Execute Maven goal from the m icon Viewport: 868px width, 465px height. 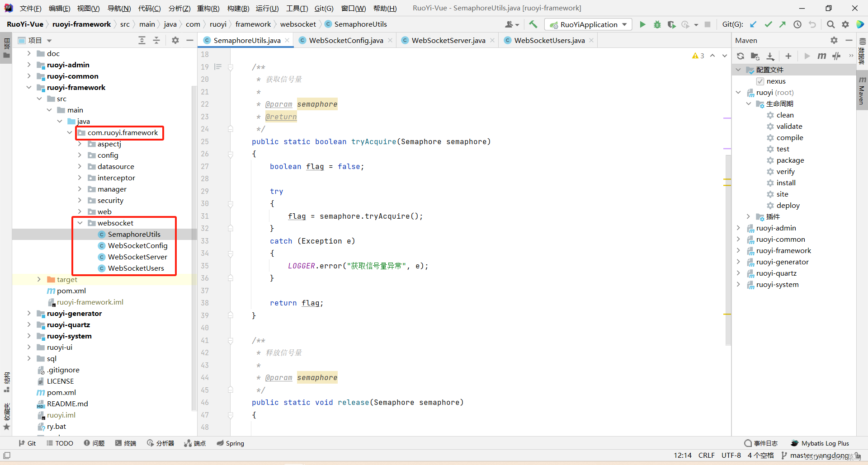click(822, 56)
